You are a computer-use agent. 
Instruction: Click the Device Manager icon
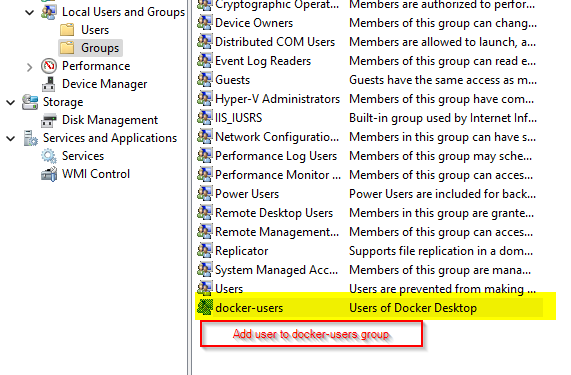49,84
